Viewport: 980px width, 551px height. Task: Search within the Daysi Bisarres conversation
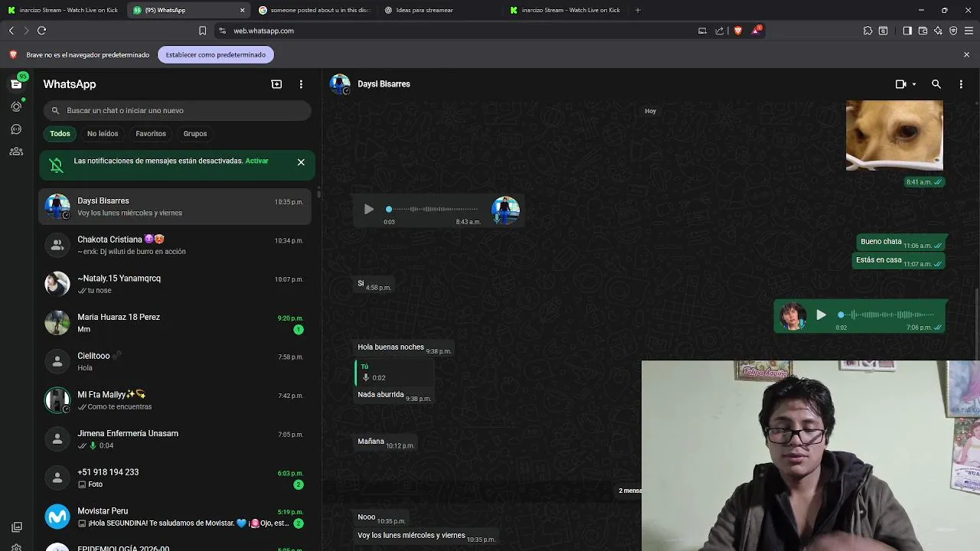coord(936,84)
